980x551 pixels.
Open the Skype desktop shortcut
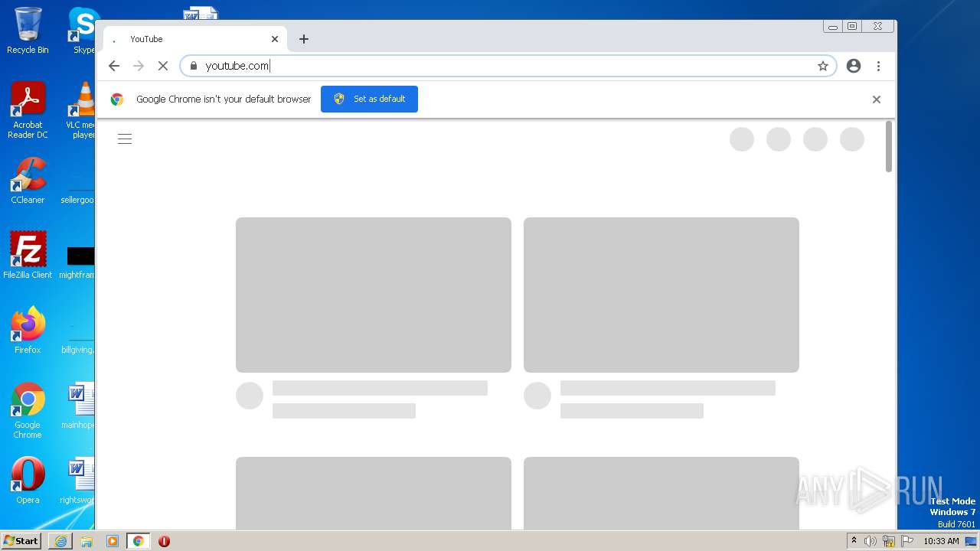[83, 31]
